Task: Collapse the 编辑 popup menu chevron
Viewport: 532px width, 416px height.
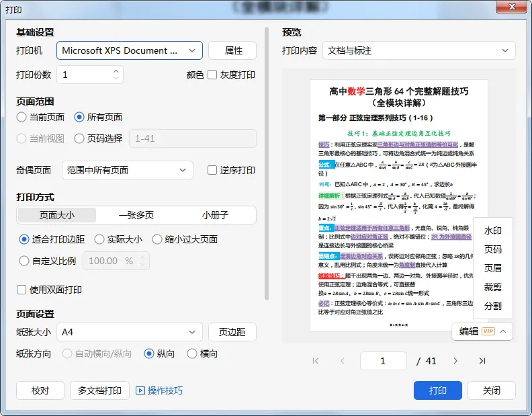Action: tap(504, 331)
